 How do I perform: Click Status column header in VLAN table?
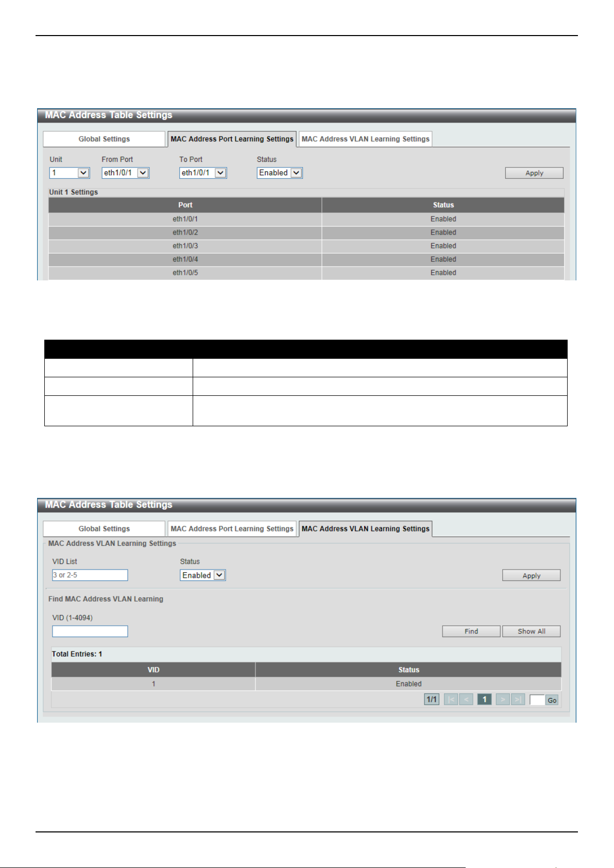tap(408, 670)
